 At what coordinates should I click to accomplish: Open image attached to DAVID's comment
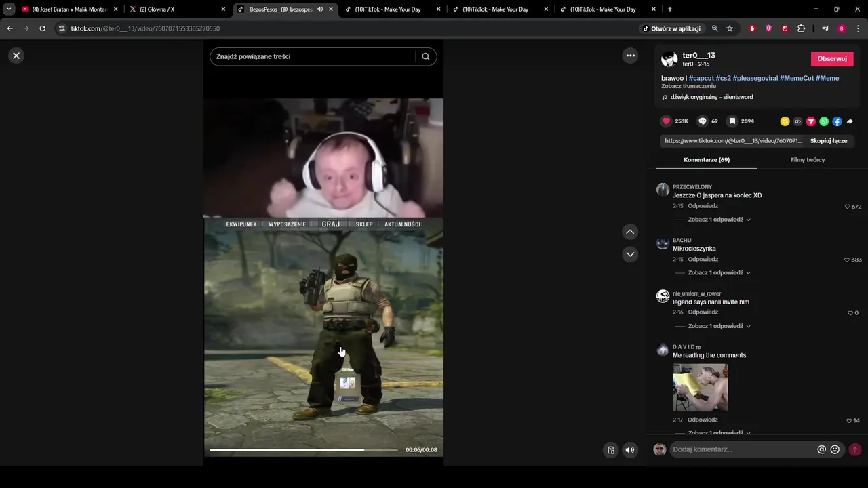click(x=700, y=388)
